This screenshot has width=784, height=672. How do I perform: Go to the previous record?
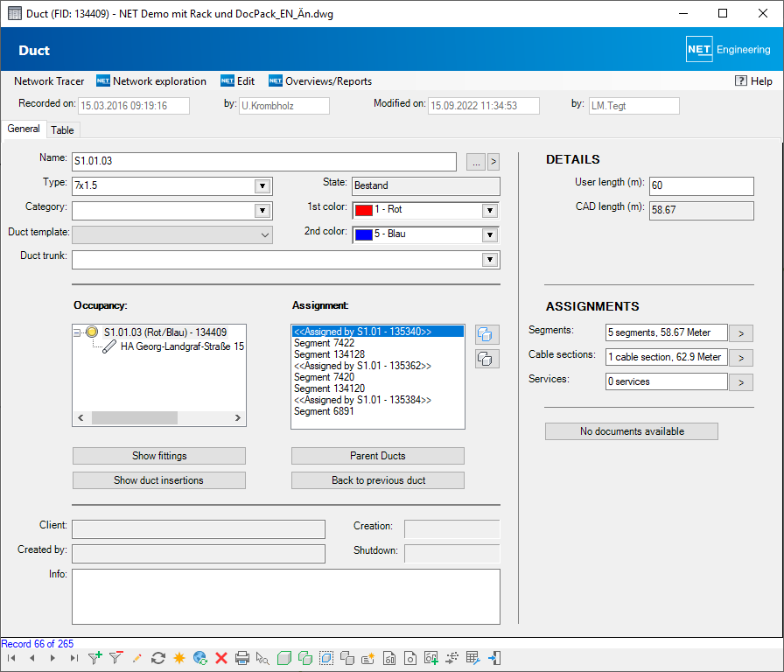pyautogui.click(x=32, y=658)
